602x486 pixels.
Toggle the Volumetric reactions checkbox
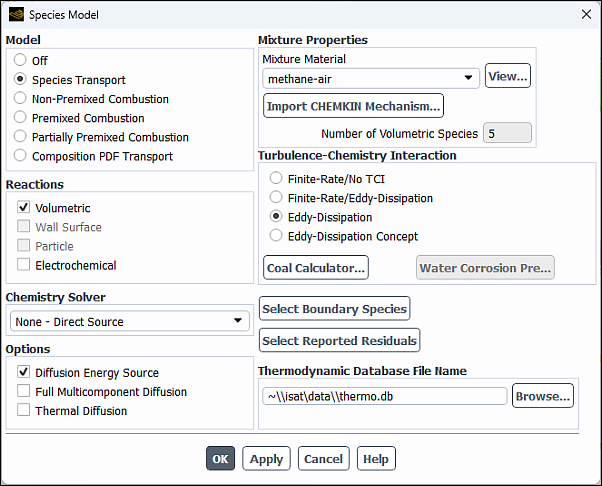click(24, 208)
